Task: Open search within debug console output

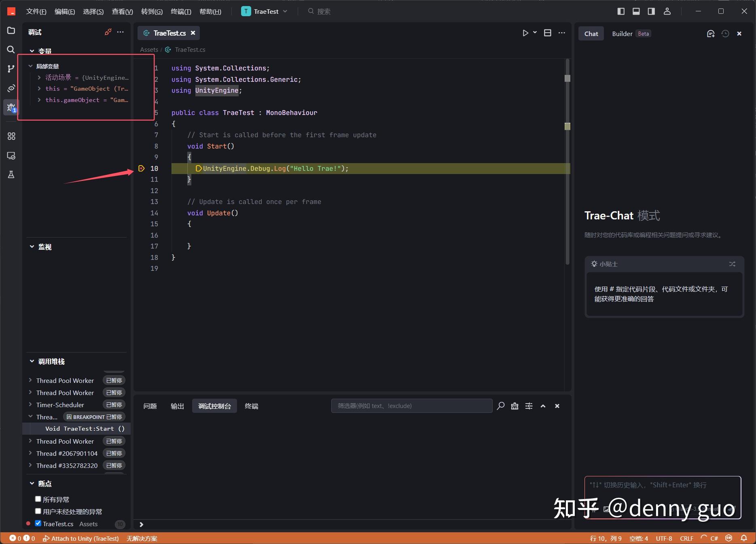Action: tap(501, 406)
